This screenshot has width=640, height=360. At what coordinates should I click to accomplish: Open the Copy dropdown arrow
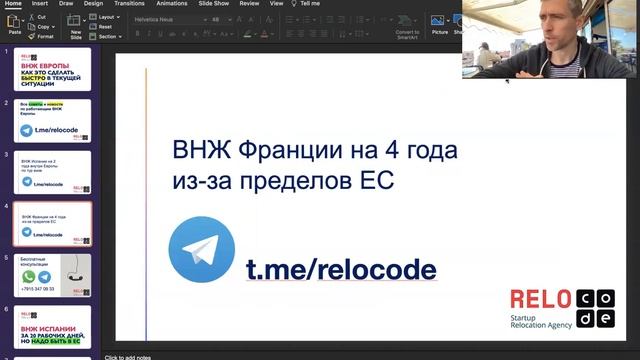[53, 27]
